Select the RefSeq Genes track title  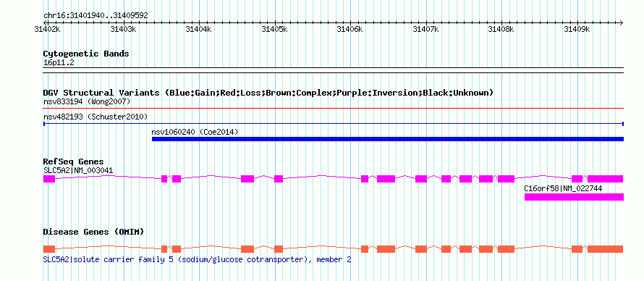click(74, 162)
